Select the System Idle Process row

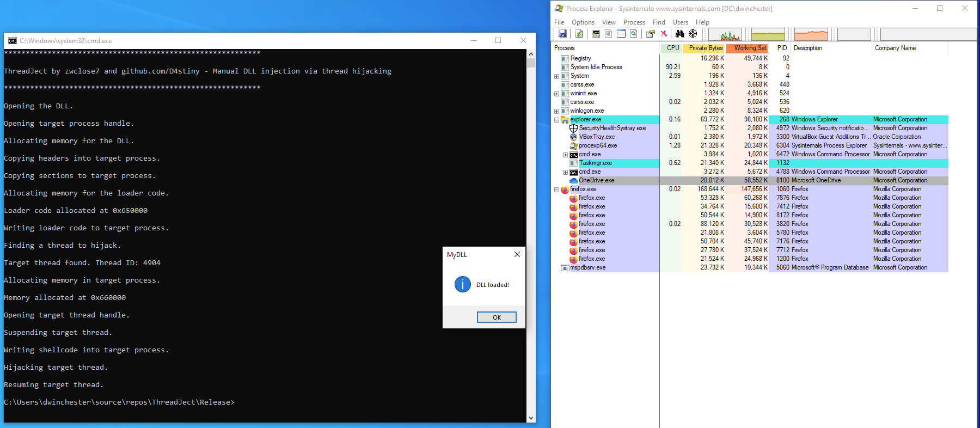point(750,67)
